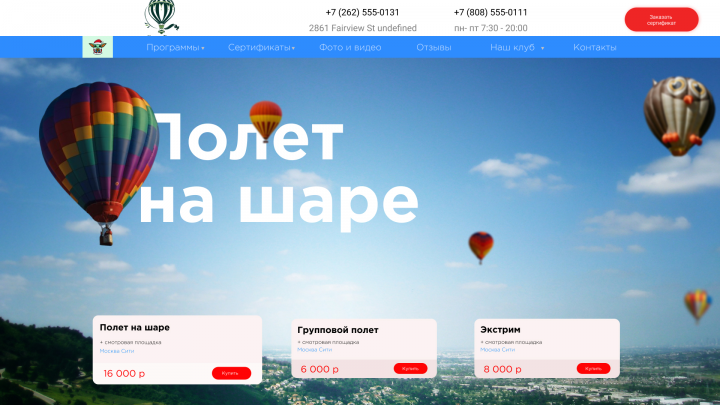
Task: Buy the Групповой полет for 6 000 р
Action: [x=411, y=368]
